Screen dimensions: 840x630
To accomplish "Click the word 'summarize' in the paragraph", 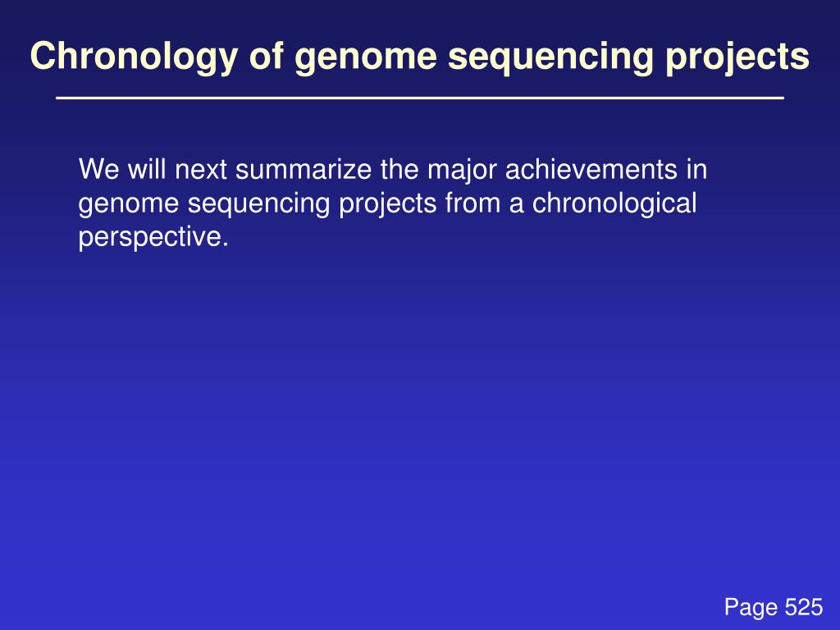I will [x=304, y=170].
